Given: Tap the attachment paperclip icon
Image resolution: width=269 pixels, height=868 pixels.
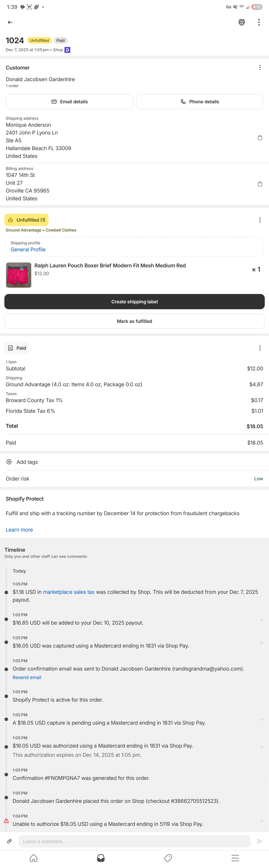Looking at the screenshot, I should click(9, 841).
